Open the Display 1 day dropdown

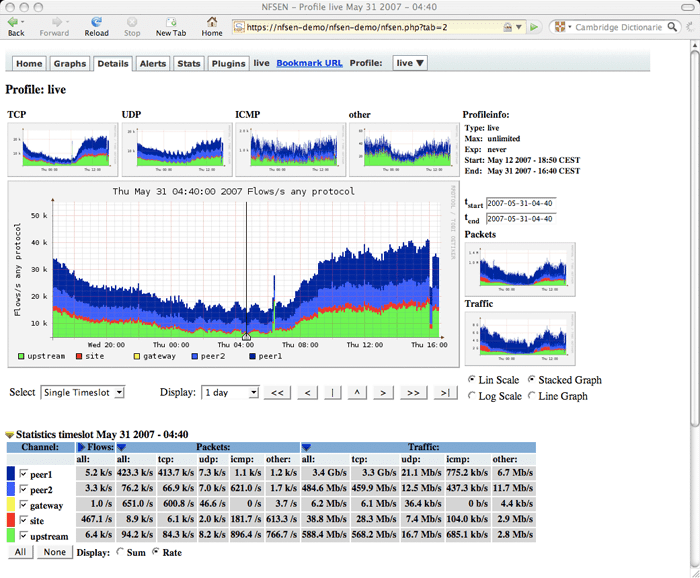click(x=230, y=392)
